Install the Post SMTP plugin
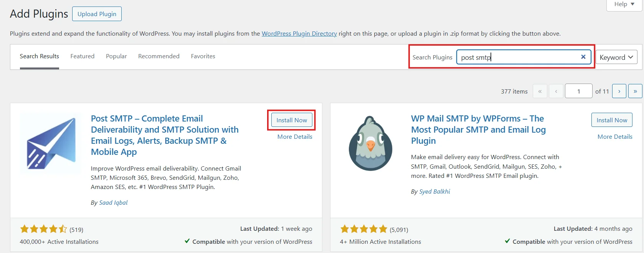Image resolution: width=644 pixels, height=253 pixels. [x=291, y=120]
